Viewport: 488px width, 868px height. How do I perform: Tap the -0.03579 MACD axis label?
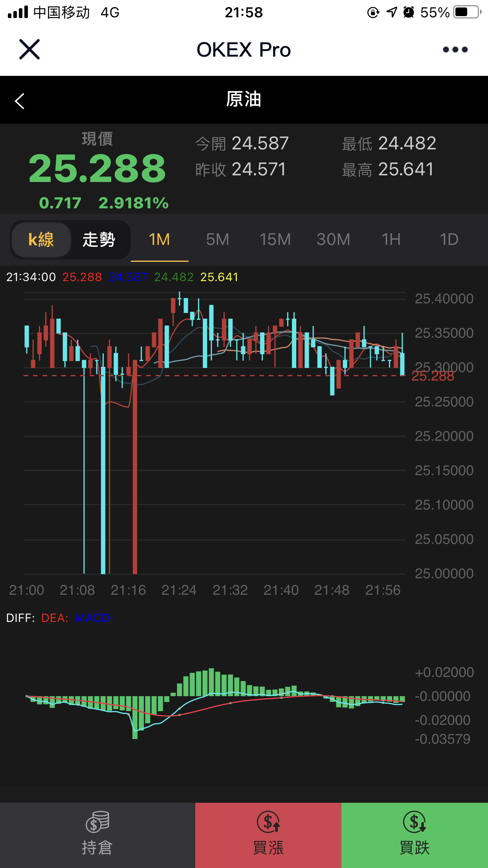coord(442,739)
